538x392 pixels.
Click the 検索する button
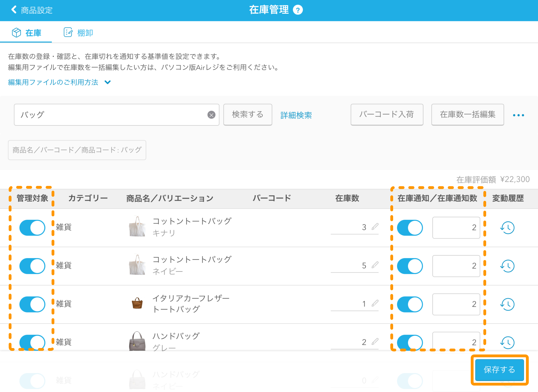click(248, 115)
